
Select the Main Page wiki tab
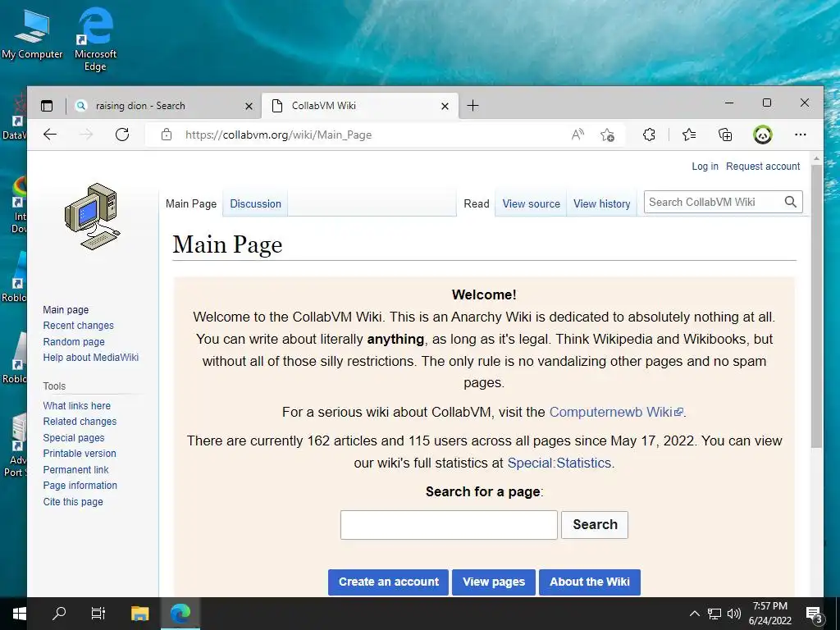(x=191, y=204)
